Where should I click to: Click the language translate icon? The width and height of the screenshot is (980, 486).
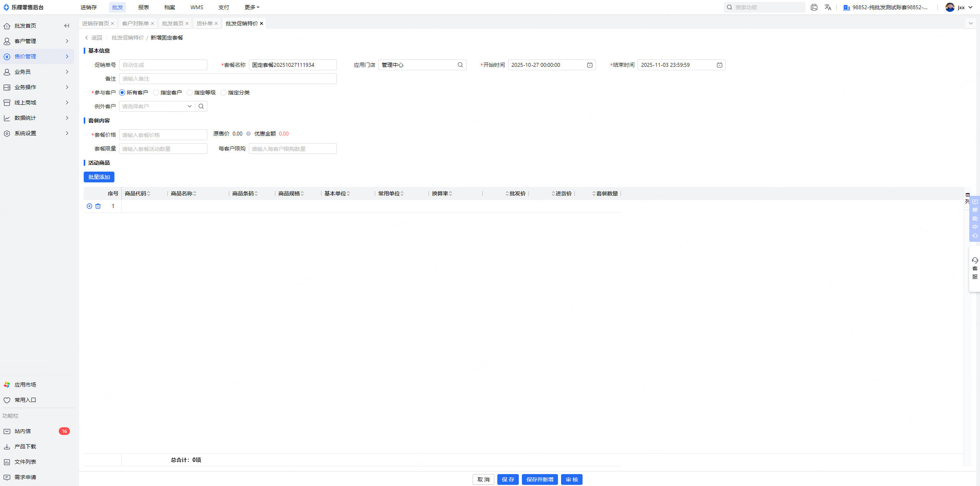828,7
